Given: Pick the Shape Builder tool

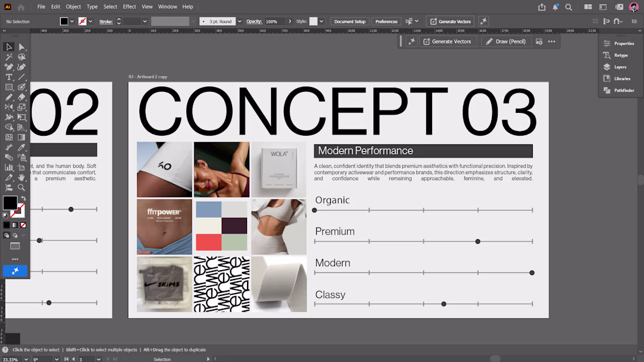Looking at the screenshot, I should (9, 127).
